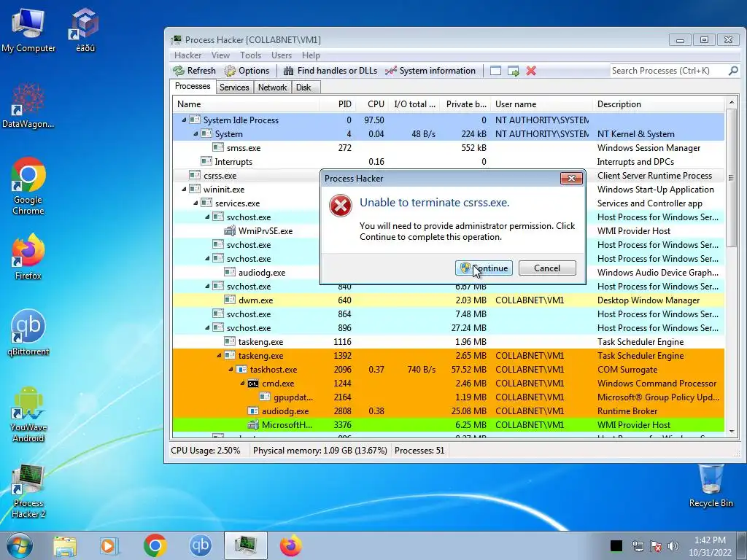Open Windows Explorer from the taskbar
Viewport: 747px width, 560px height.
click(65, 545)
